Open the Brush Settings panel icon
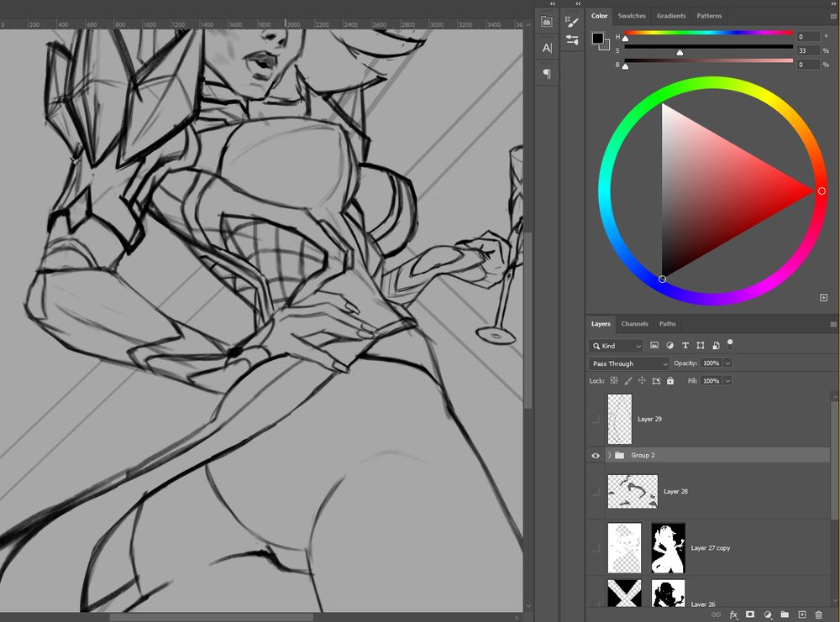Screen dimensions: 840x622 click(572, 22)
